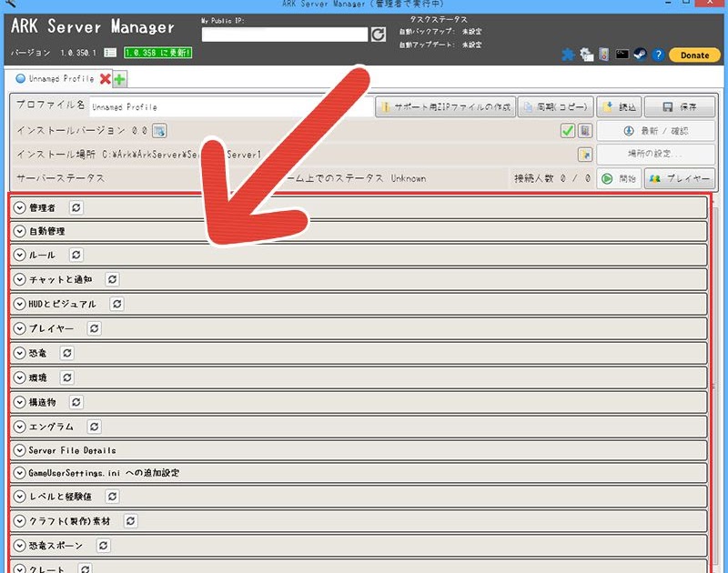Click the set location (場所の設定) button
The width and height of the screenshot is (728, 573).
pos(655,154)
